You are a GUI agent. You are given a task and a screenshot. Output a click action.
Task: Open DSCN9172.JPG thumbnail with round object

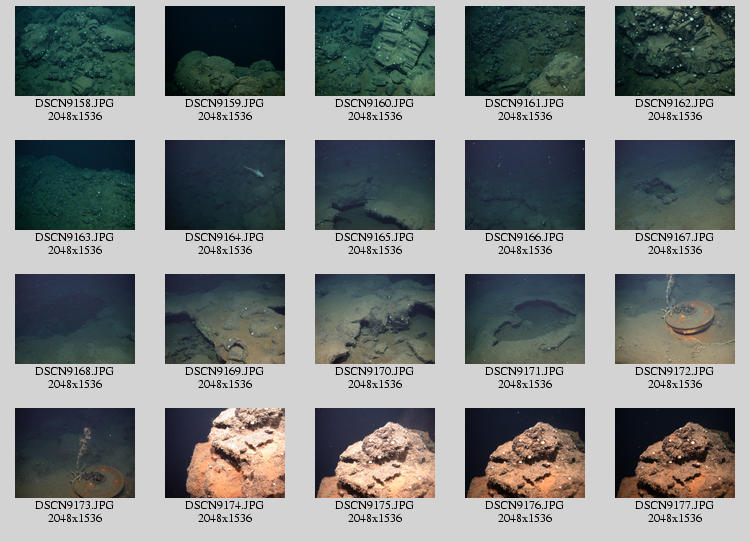pyautogui.click(x=675, y=319)
